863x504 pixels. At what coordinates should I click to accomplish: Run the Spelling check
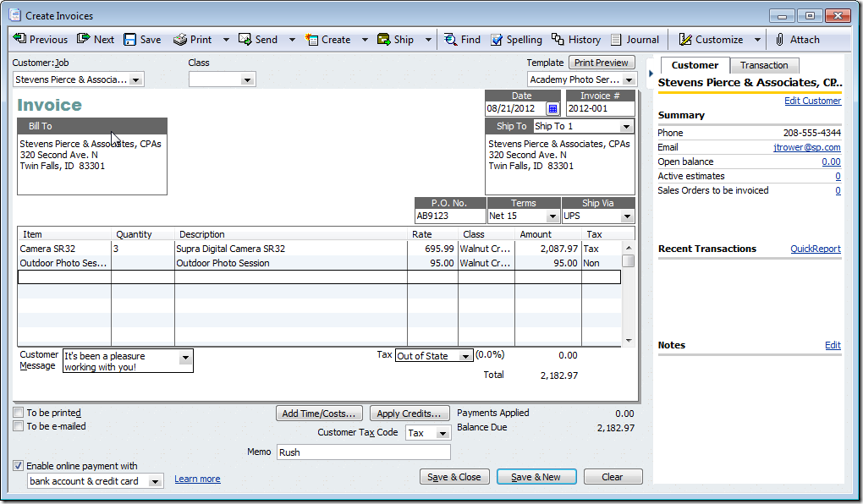coord(516,39)
